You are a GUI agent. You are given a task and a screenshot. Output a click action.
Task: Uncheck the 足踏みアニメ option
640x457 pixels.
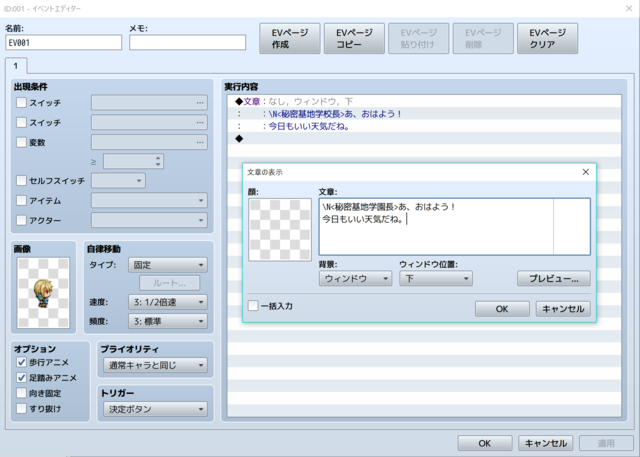point(21,377)
